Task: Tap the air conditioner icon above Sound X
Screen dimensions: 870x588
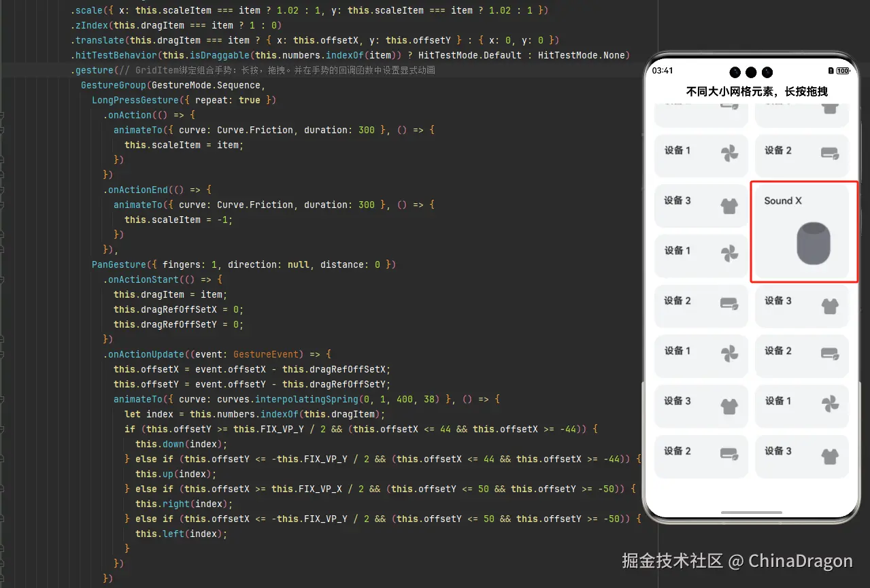Action: click(x=830, y=153)
